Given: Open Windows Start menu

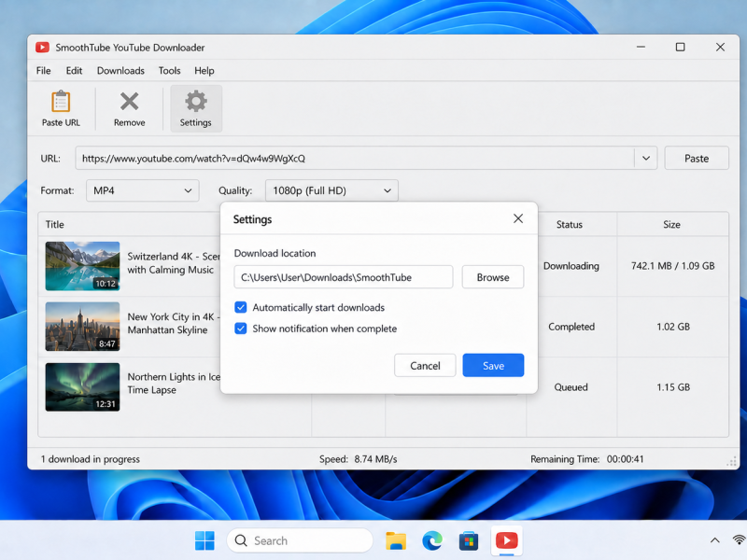Looking at the screenshot, I should 204,540.
